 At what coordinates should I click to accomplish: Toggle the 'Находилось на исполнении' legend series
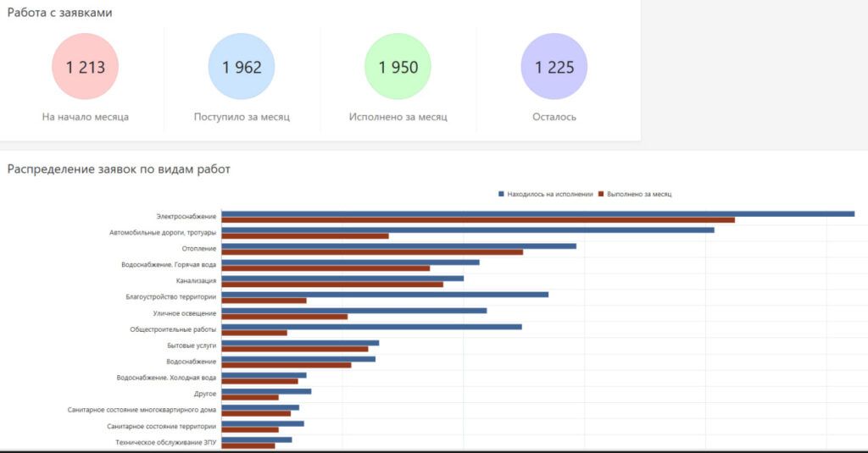[x=549, y=194]
